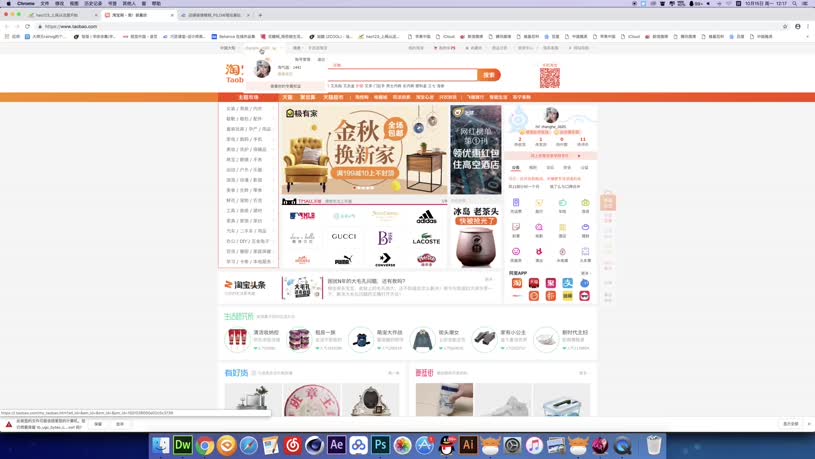Open App Store from the Dock
815x459 pixels.
(x=424, y=445)
